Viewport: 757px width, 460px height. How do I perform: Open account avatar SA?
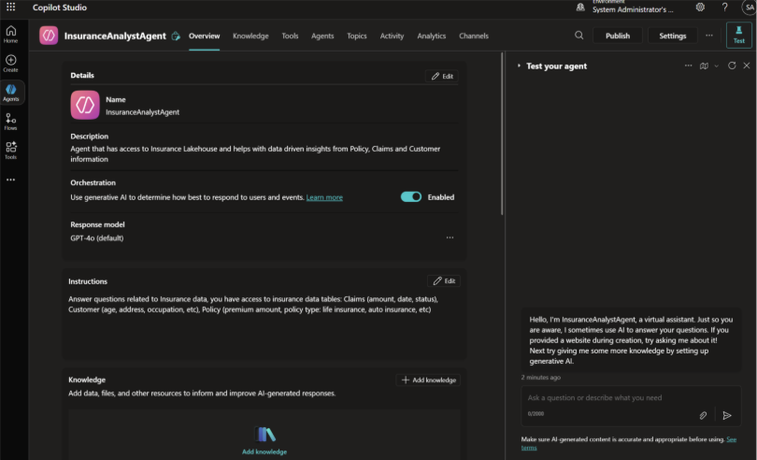point(749,7)
